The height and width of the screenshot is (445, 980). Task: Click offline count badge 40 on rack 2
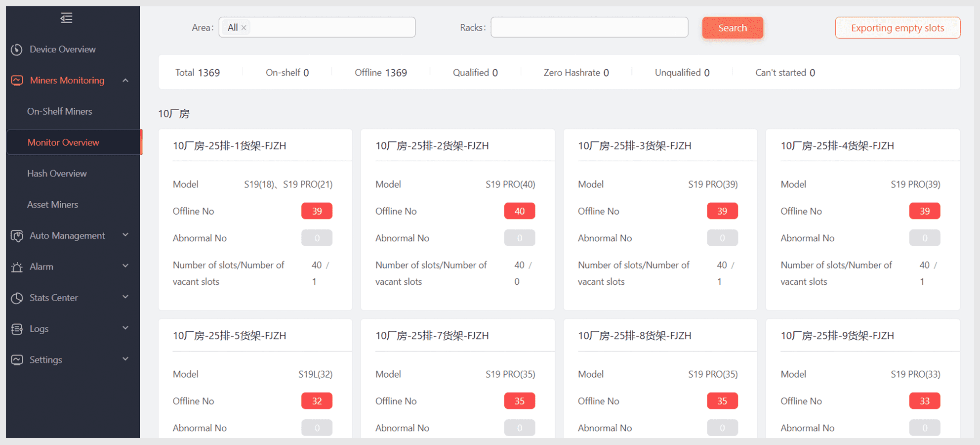click(519, 211)
